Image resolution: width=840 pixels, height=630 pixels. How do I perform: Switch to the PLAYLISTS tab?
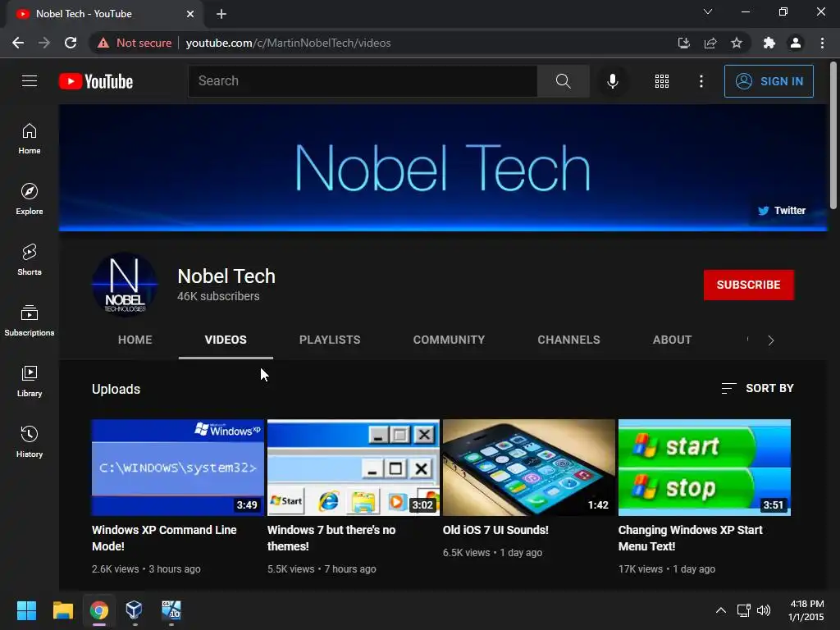[x=330, y=340]
